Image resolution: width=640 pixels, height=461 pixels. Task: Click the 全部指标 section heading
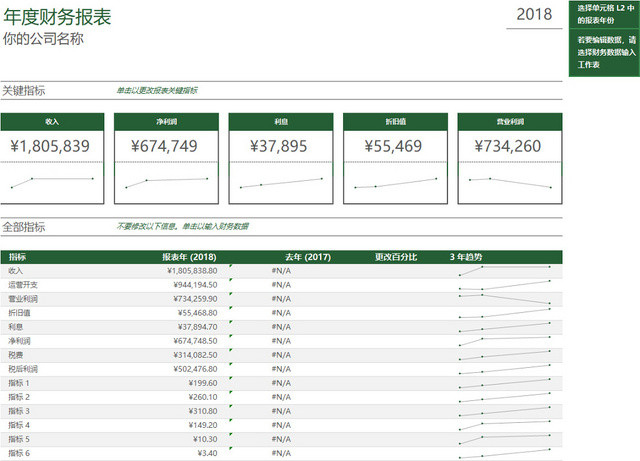[24, 227]
